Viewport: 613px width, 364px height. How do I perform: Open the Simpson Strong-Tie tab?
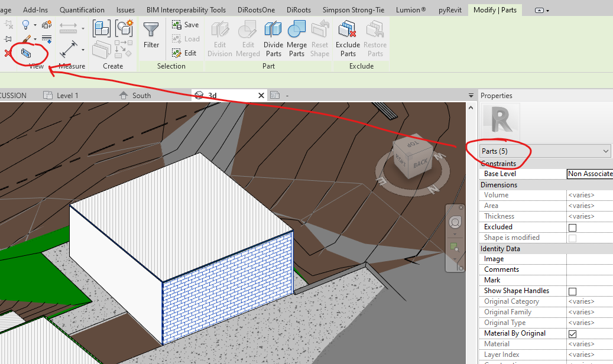pos(353,10)
